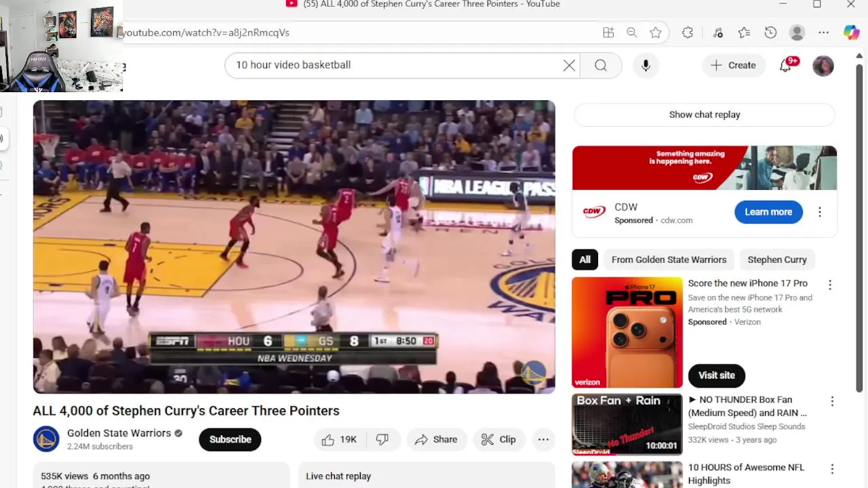Click the video player to pause

[x=294, y=247]
